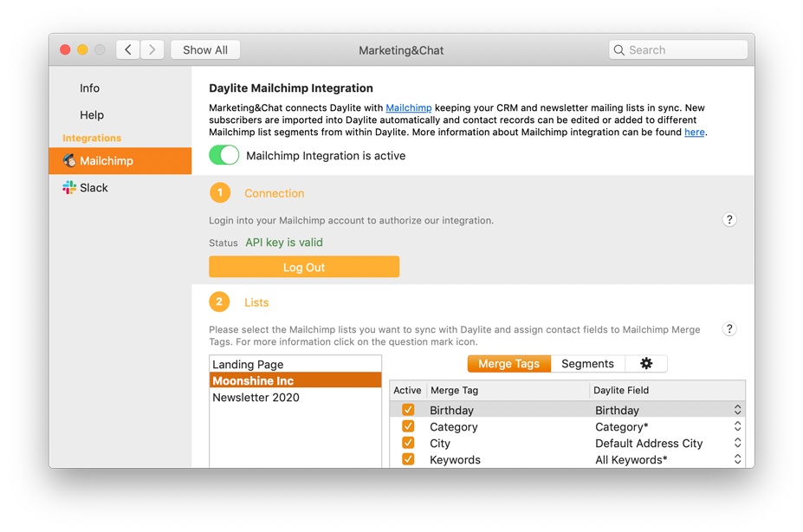This screenshot has height=532, width=803.
Task: Click 'API key is valid' status text
Action: 284,243
